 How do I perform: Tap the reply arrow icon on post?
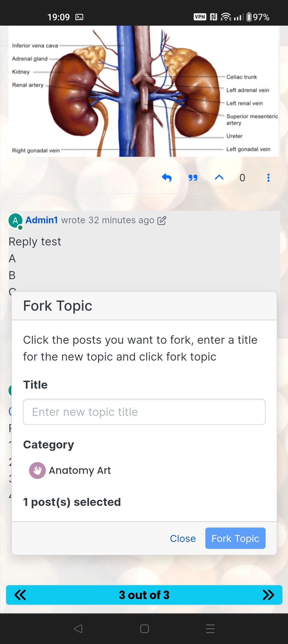tap(167, 178)
